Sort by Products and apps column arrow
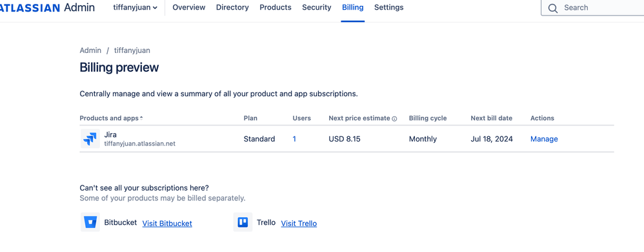The width and height of the screenshot is (644, 252). pyautogui.click(x=141, y=118)
